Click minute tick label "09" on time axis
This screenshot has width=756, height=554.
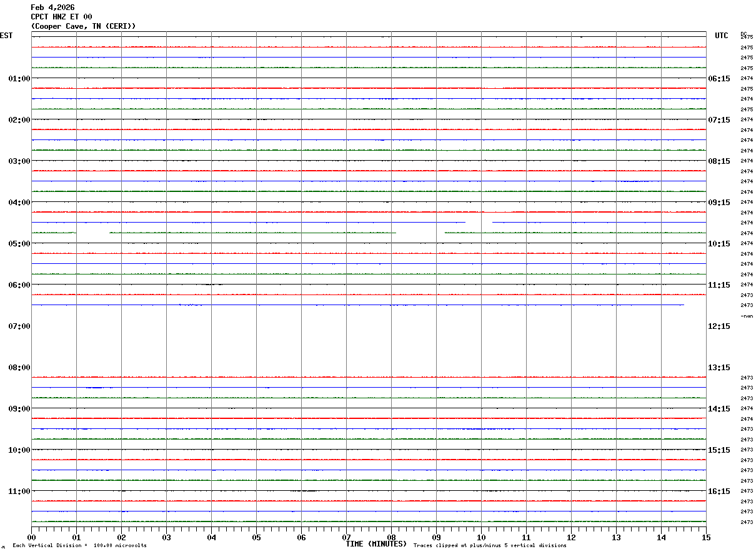pos(436,538)
